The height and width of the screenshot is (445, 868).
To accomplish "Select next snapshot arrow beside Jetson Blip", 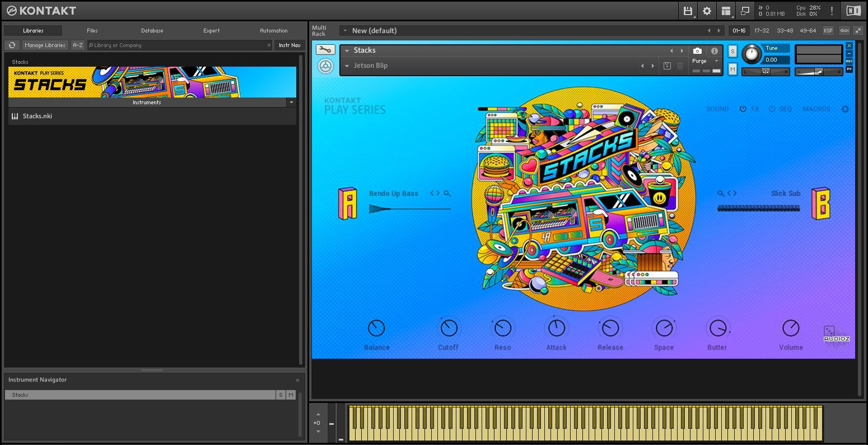I will [652, 66].
